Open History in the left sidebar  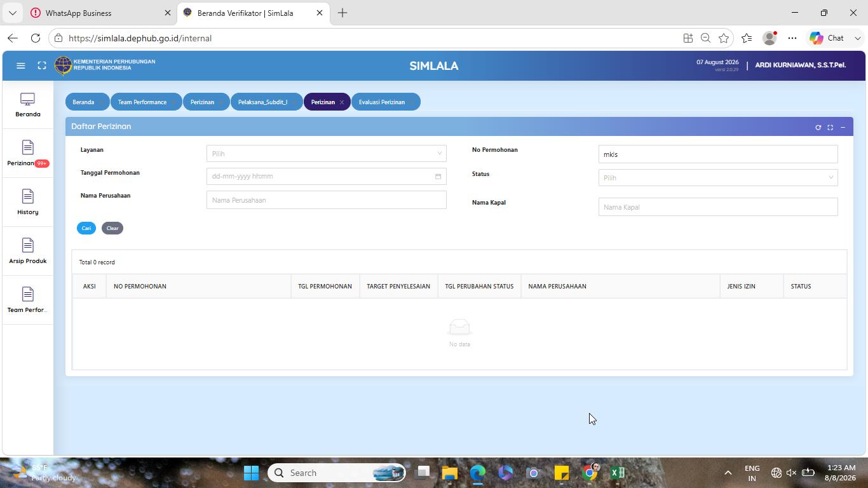[x=28, y=203]
